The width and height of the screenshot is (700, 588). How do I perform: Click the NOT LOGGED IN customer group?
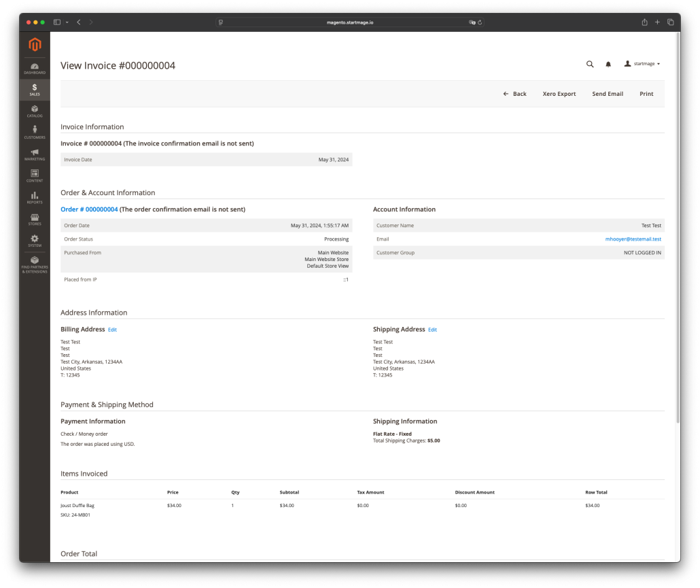(642, 253)
